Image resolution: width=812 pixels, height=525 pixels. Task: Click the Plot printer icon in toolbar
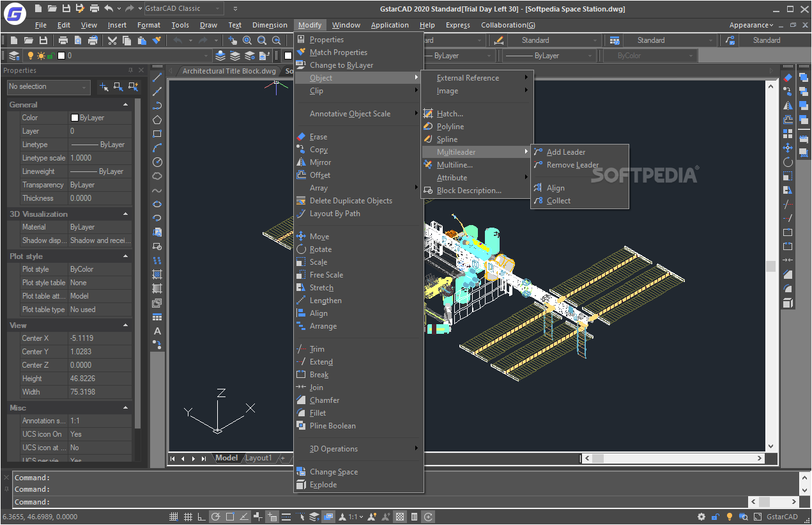coord(63,40)
